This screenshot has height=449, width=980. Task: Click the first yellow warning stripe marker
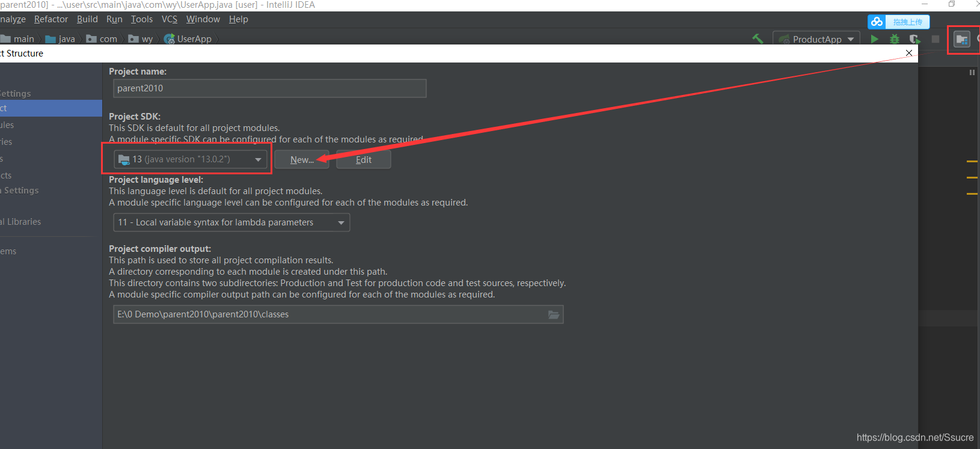pos(972,162)
